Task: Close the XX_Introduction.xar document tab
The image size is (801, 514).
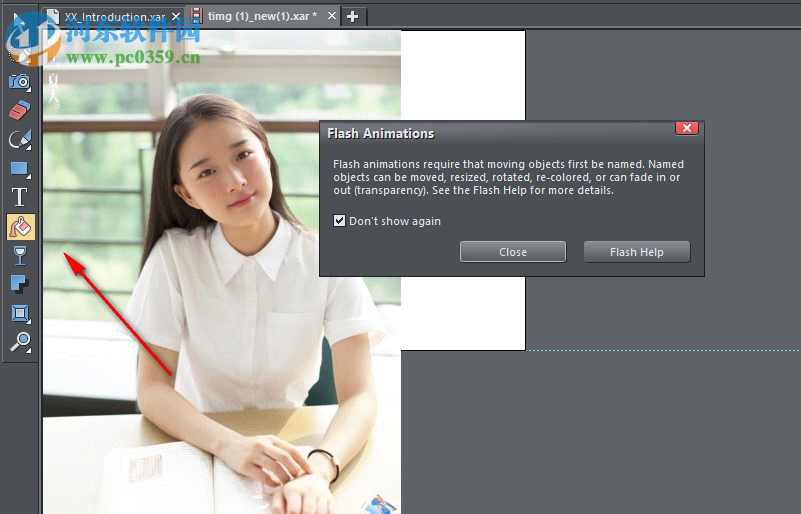Action: click(x=176, y=17)
